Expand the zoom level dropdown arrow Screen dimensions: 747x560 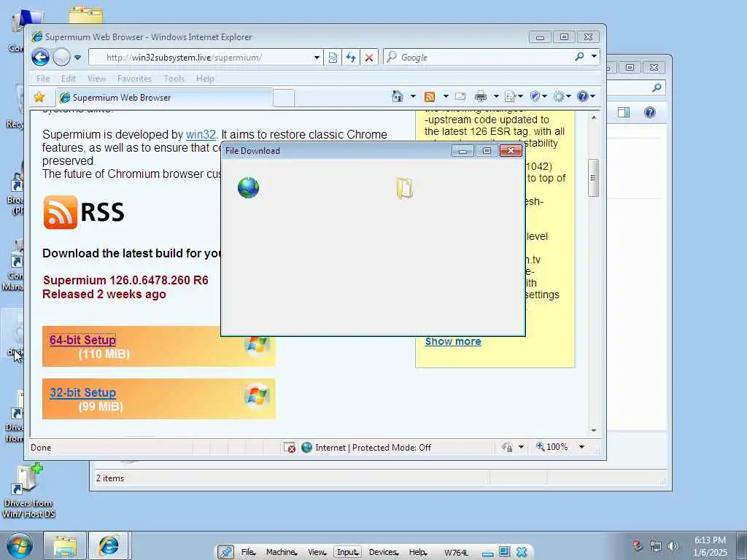click(x=581, y=447)
